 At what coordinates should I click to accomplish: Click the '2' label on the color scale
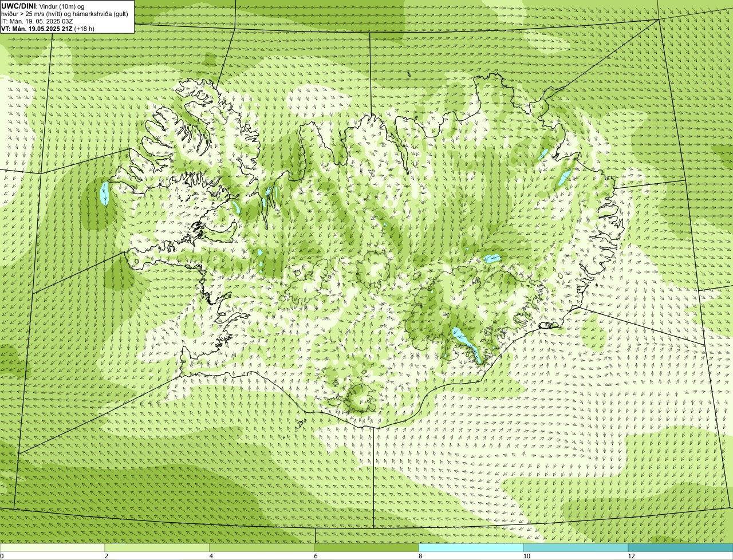(106, 556)
